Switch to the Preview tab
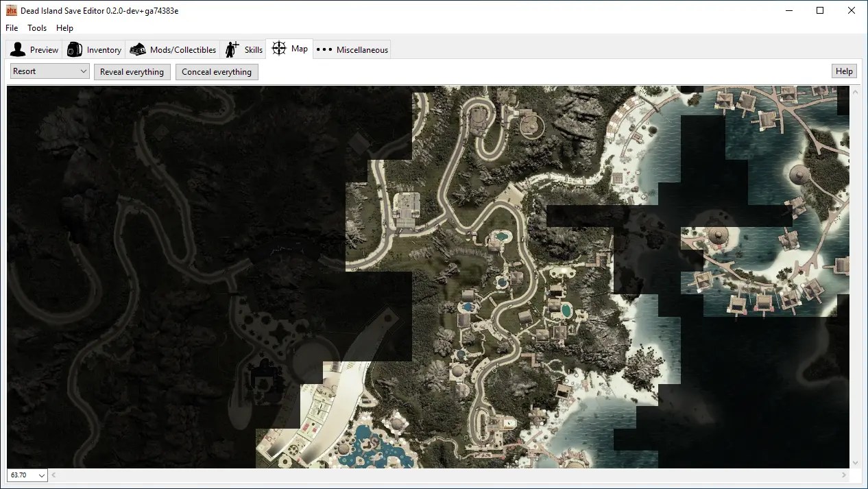The height and width of the screenshot is (489, 868). (34, 49)
